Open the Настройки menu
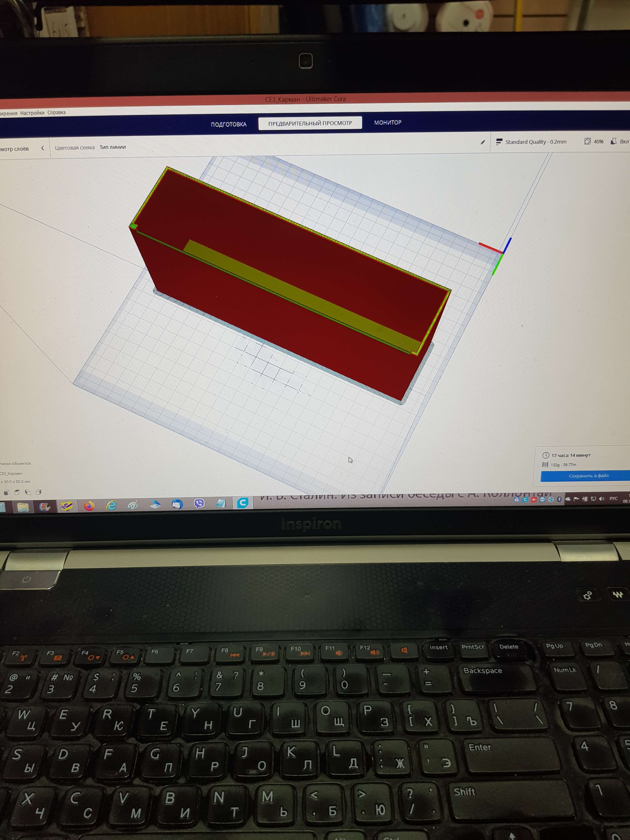630x840 pixels. [32, 113]
